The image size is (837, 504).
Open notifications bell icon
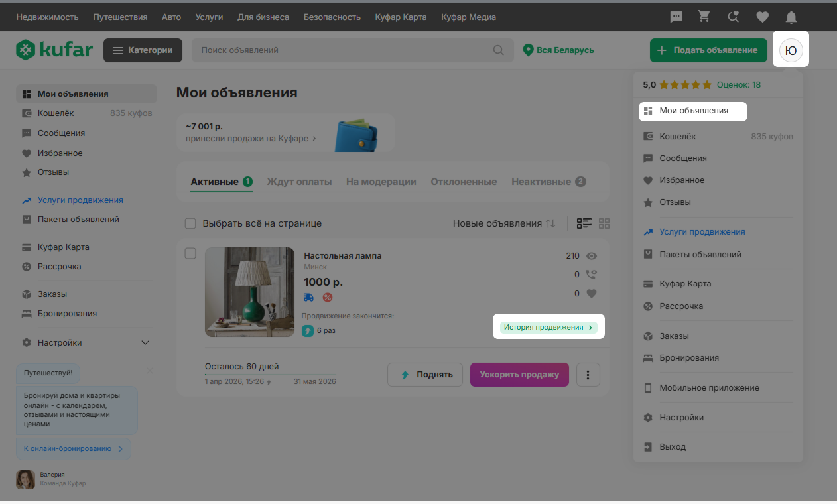(791, 17)
